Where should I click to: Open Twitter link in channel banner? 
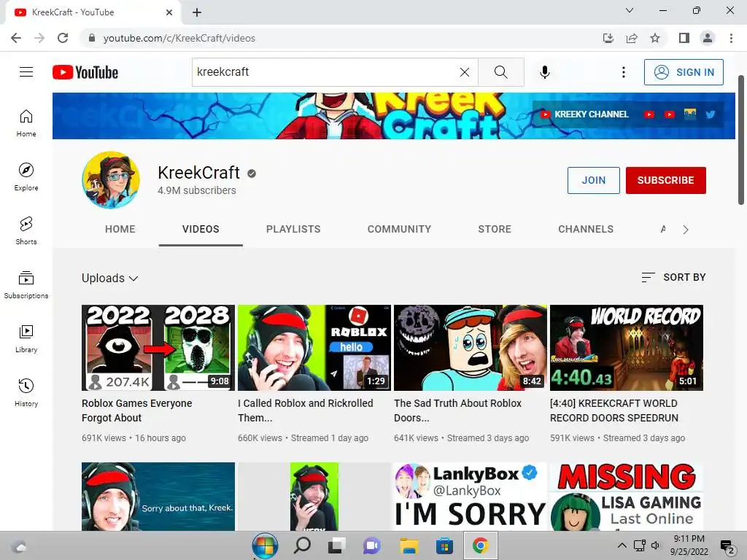pyautogui.click(x=711, y=114)
